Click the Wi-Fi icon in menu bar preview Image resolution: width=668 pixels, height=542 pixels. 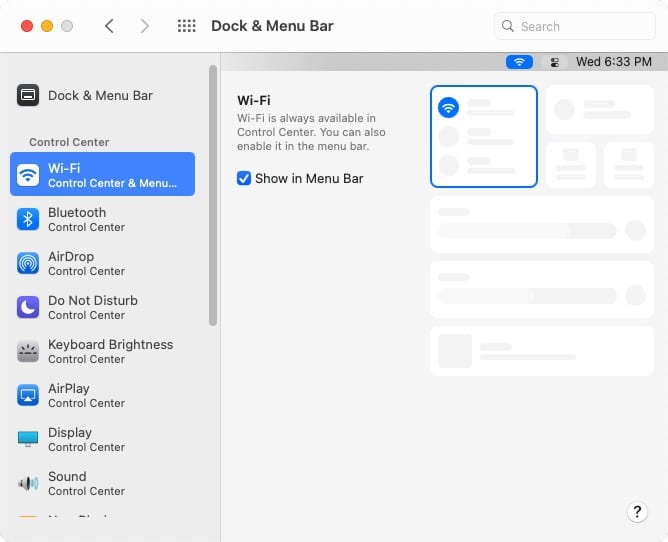(519, 62)
